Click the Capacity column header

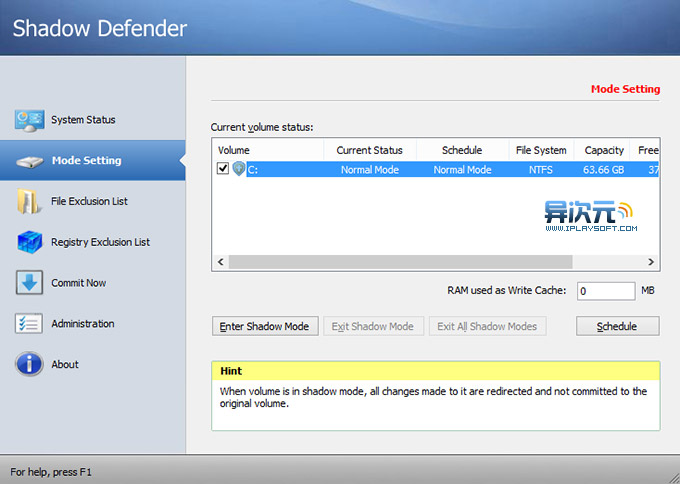click(x=604, y=150)
